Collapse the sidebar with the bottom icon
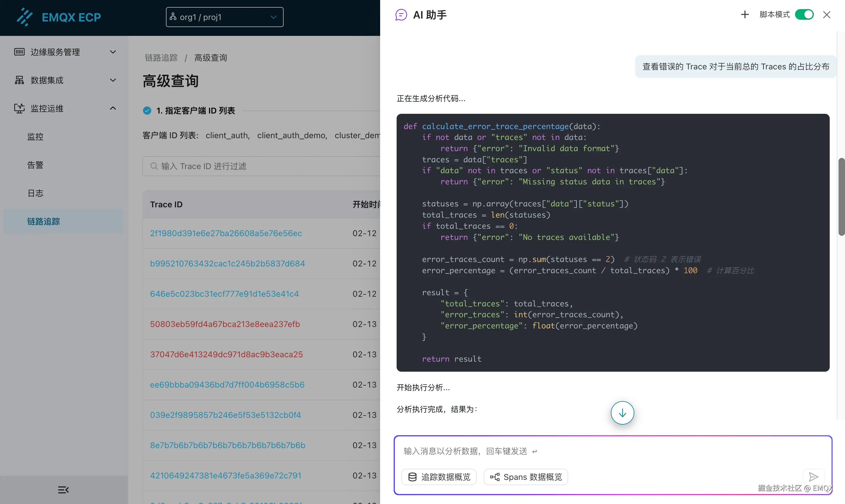 [x=63, y=490]
